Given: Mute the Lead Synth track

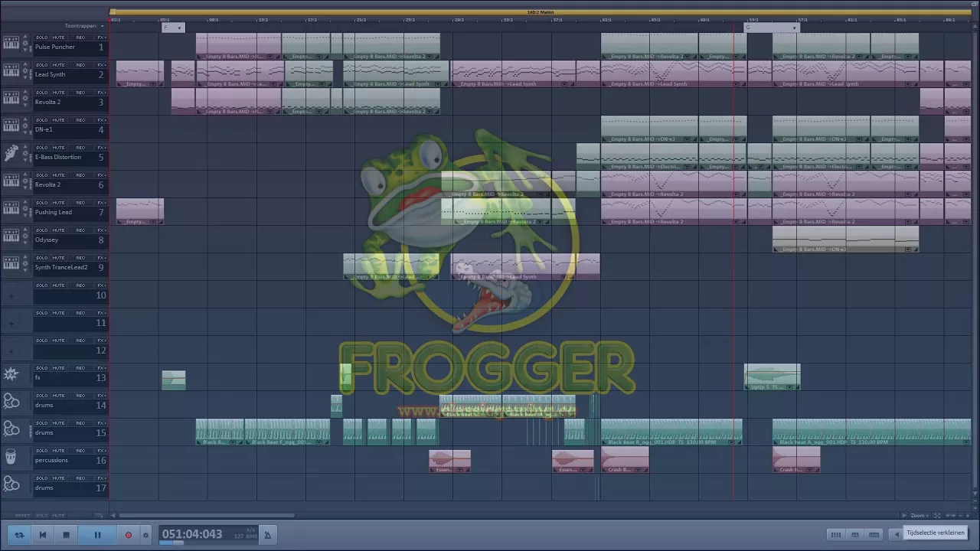Looking at the screenshot, I should (x=59, y=65).
